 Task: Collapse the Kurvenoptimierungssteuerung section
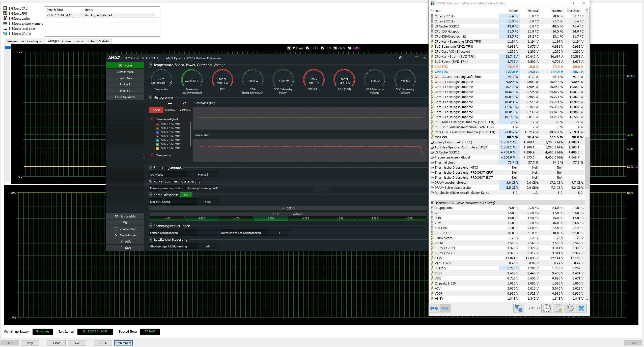[x=151, y=181]
